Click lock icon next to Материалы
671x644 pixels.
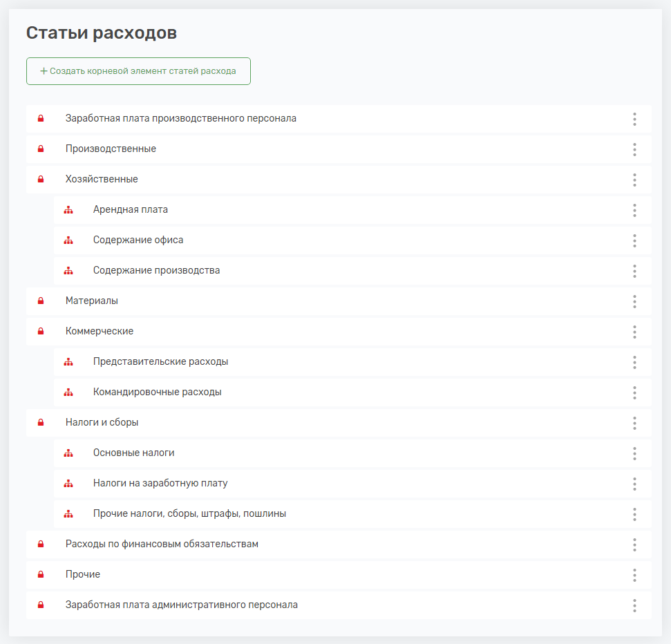[41, 301]
